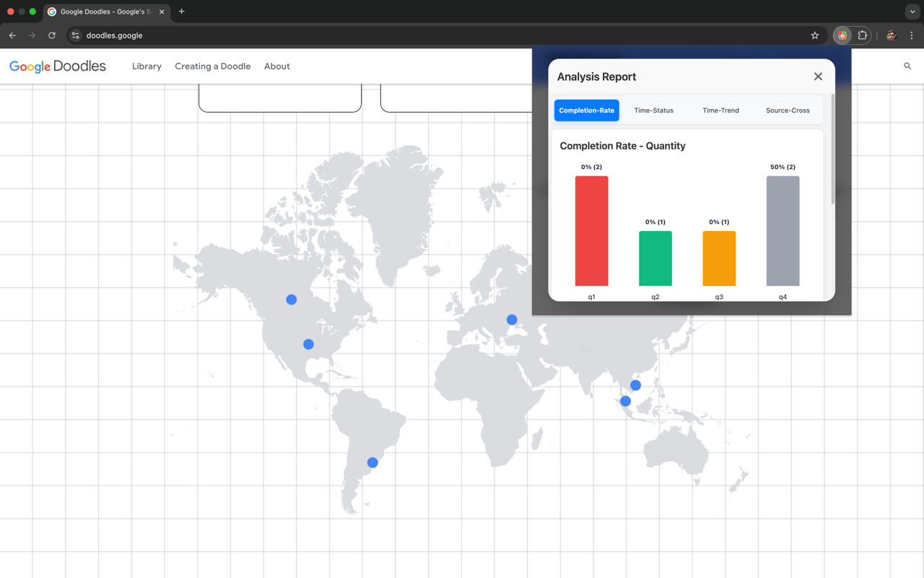Image resolution: width=924 pixels, height=578 pixels.
Task: Select the Completion-Rate tab
Action: pos(587,111)
